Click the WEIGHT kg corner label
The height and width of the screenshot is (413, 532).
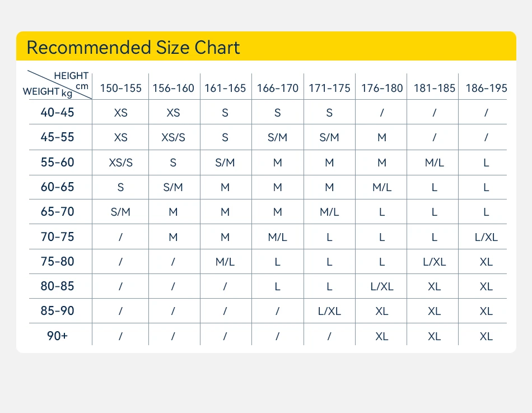[48, 91]
